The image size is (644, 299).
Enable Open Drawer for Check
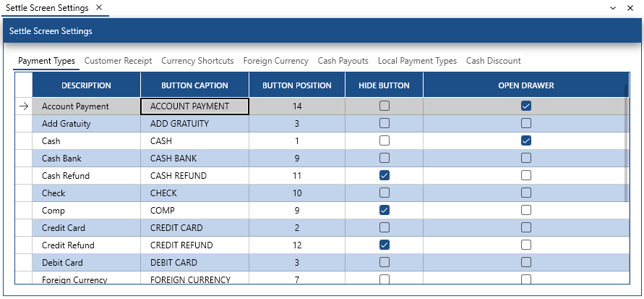point(526,193)
